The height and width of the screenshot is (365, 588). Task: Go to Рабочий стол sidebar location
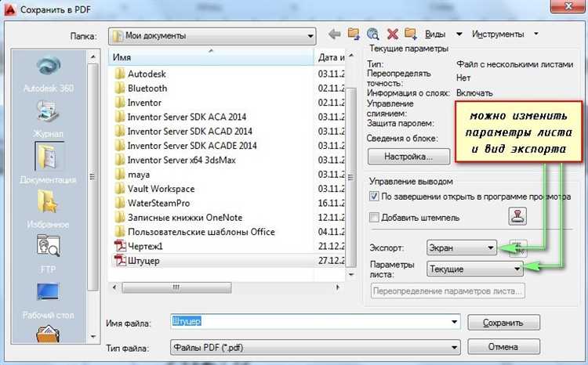(x=48, y=299)
